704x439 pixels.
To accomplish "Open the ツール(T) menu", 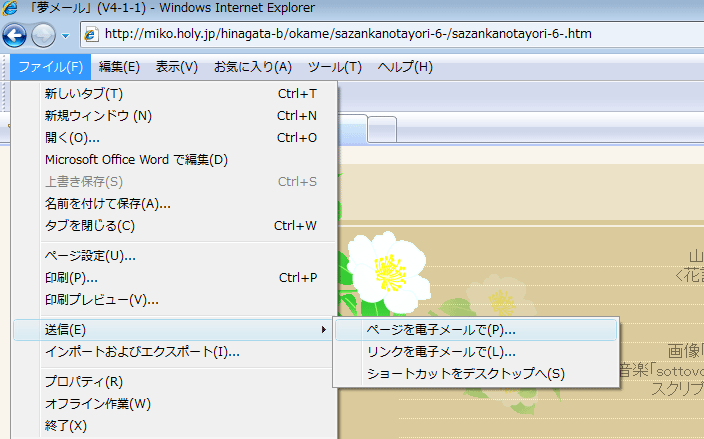I will 334,67.
